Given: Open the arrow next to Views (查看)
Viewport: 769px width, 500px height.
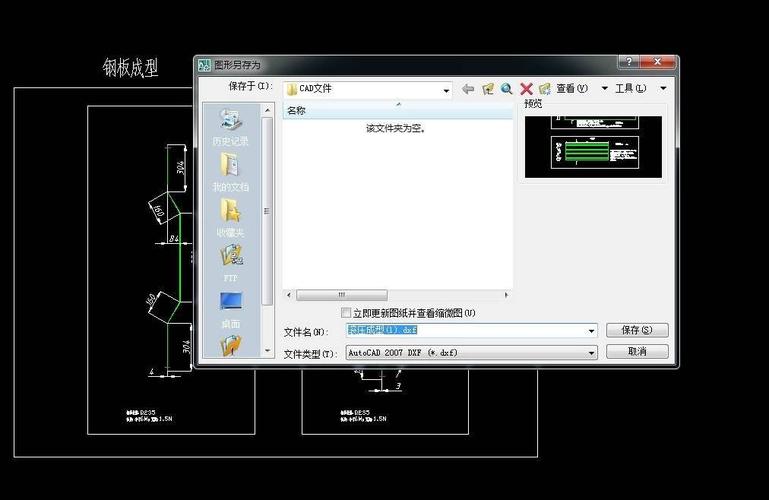Looking at the screenshot, I should point(604,88).
